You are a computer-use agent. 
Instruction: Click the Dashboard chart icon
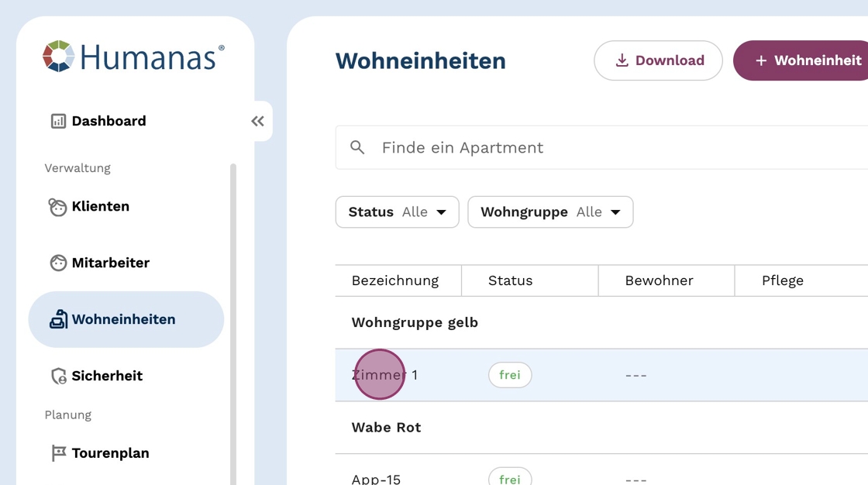[x=58, y=121]
